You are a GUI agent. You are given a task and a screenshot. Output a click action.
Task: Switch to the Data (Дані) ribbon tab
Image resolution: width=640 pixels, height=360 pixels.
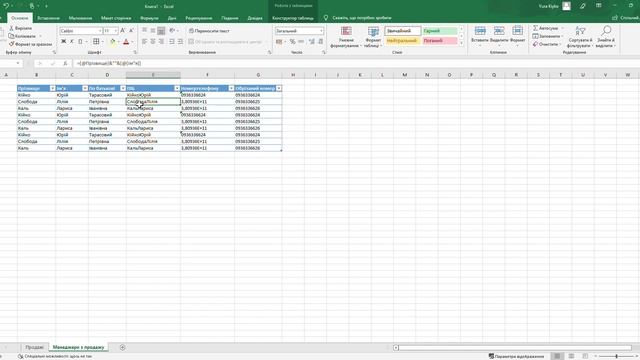(172, 18)
